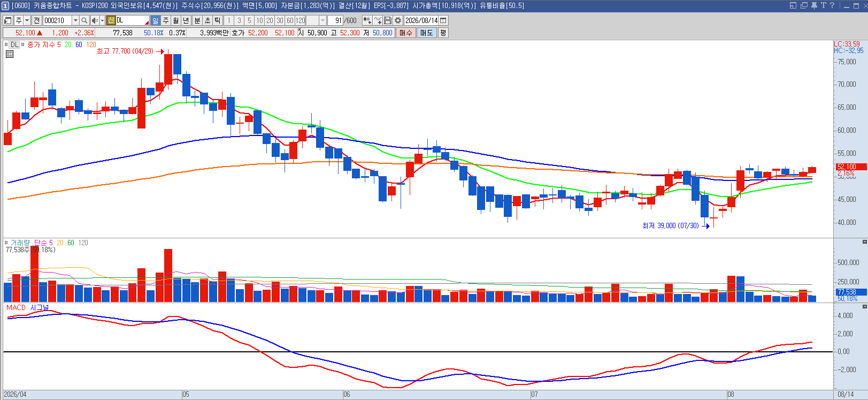Click interval preset 30 tab
868x400 pixels.
(x=280, y=20)
